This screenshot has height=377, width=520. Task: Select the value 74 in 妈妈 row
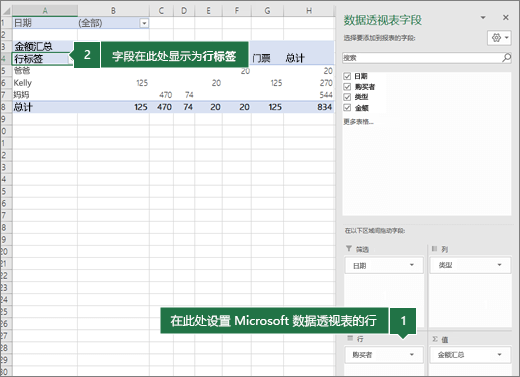point(184,95)
